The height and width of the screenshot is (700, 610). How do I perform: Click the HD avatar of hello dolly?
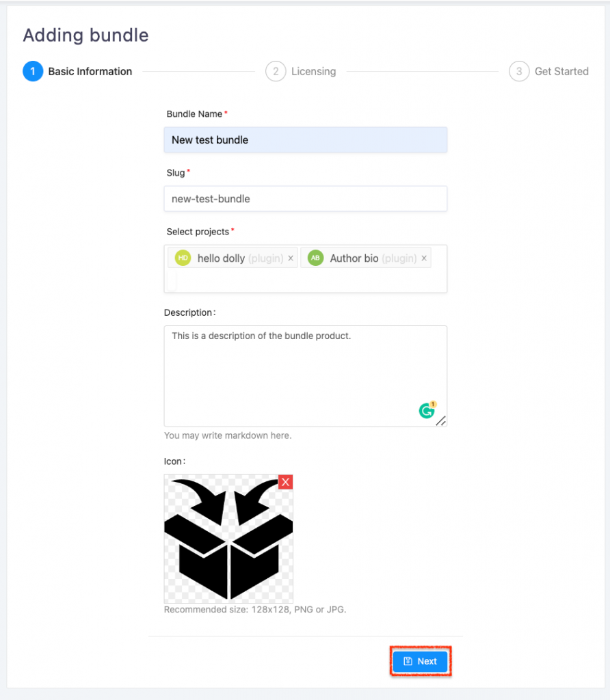183,258
